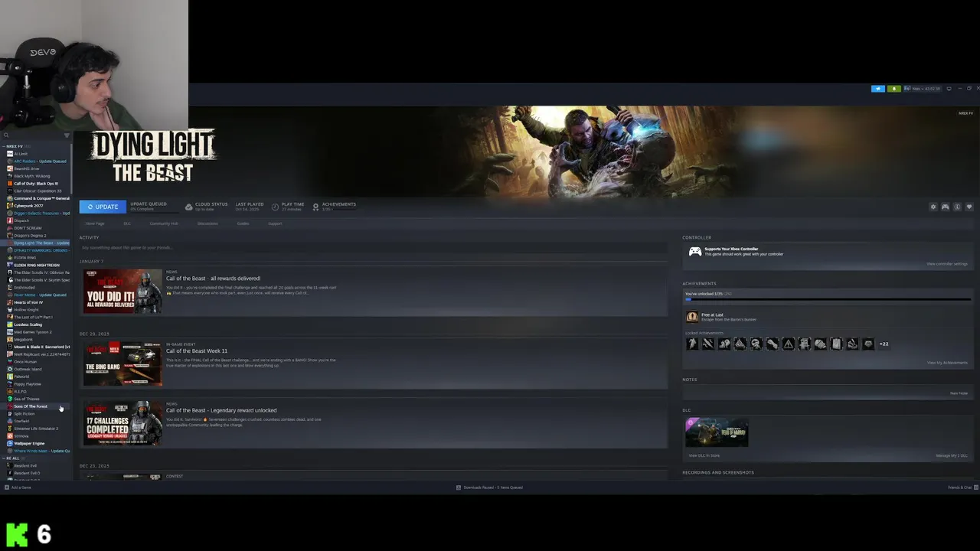
Task: Select Starfield in library
Action: coord(21,421)
